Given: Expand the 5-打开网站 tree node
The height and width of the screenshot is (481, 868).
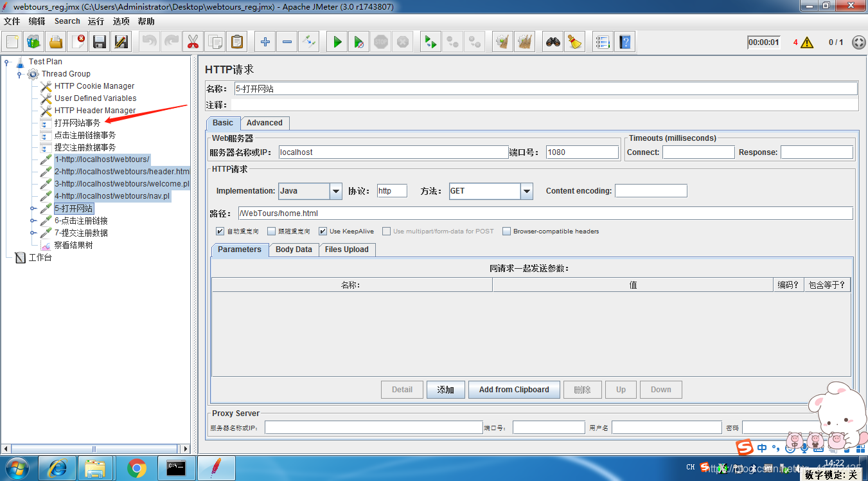Looking at the screenshot, I should pos(32,208).
